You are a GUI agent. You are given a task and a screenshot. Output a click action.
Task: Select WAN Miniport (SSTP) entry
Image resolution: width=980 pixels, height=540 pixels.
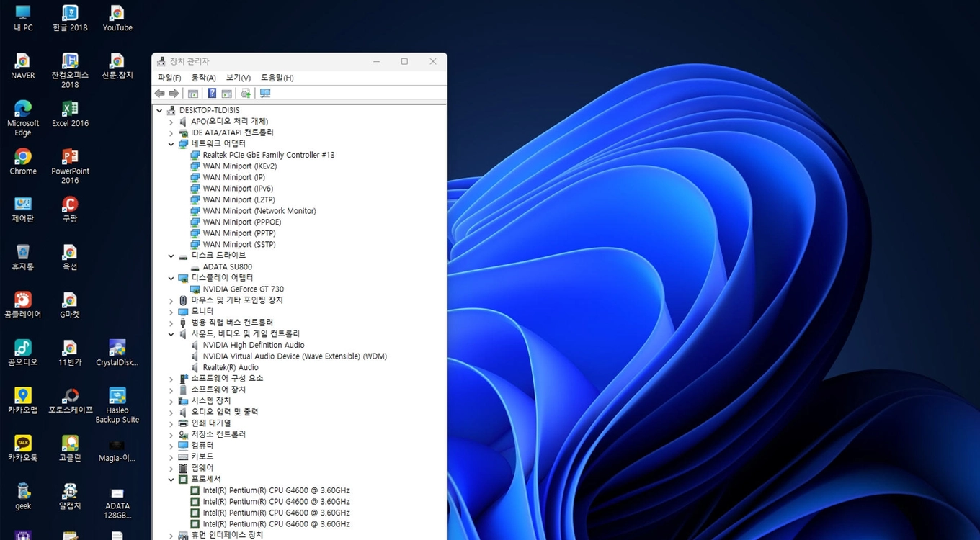239,245
